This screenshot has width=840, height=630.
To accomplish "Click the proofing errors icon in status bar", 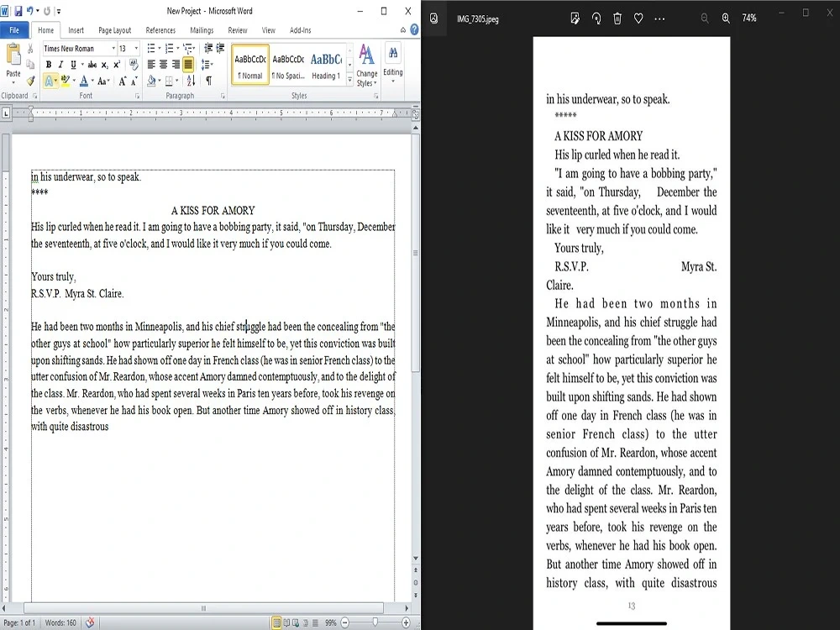I will (x=90, y=622).
